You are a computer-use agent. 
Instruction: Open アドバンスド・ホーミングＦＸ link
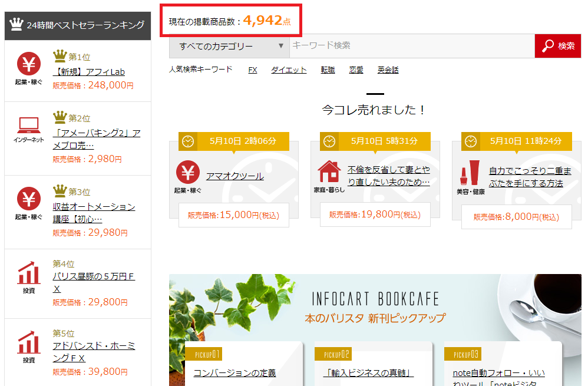click(x=94, y=352)
